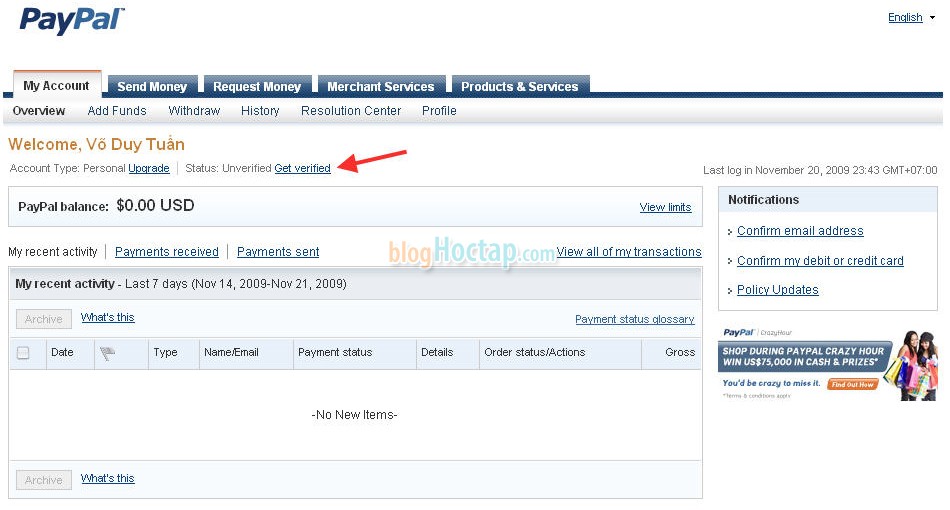
Task: Click Confirm my debit or credit card
Action: pyautogui.click(x=820, y=260)
